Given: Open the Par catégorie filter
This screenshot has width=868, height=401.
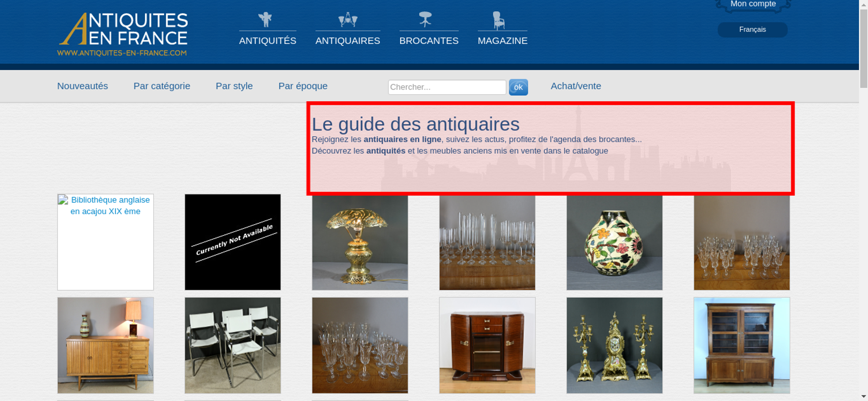Looking at the screenshot, I should coord(162,86).
